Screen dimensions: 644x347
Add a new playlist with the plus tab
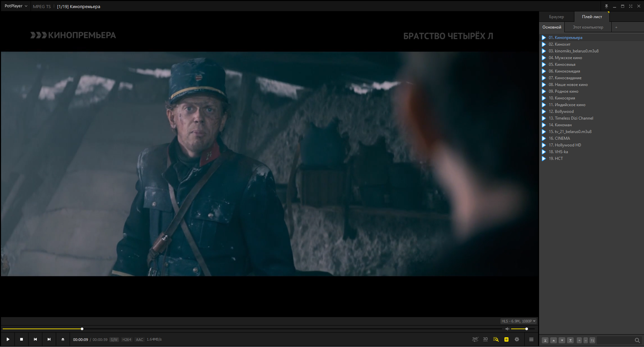click(x=616, y=27)
